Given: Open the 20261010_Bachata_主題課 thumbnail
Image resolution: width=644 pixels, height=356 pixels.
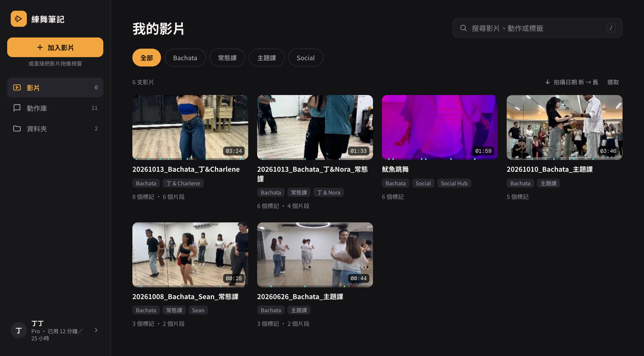Looking at the screenshot, I should [564, 127].
